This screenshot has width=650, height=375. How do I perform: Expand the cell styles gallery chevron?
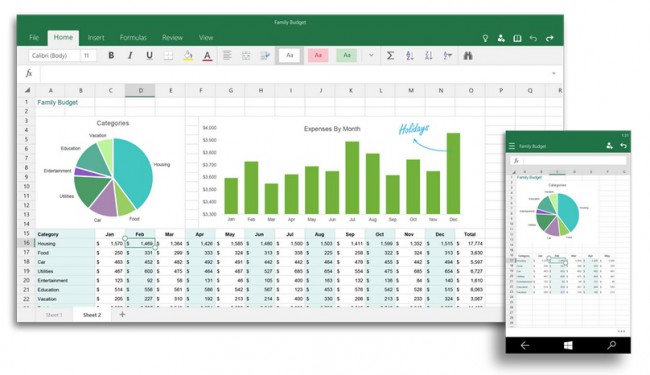pyautogui.click(x=371, y=55)
